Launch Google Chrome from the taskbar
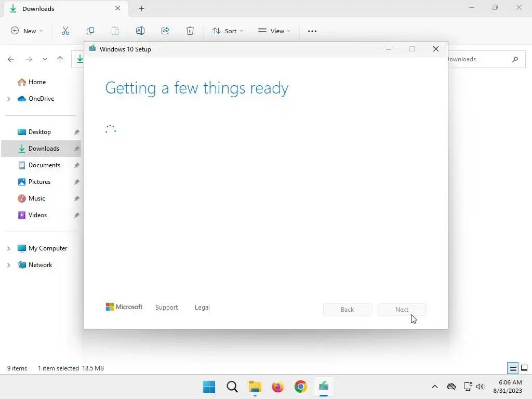Screen dimensions: 532x399 (x=301, y=387)
